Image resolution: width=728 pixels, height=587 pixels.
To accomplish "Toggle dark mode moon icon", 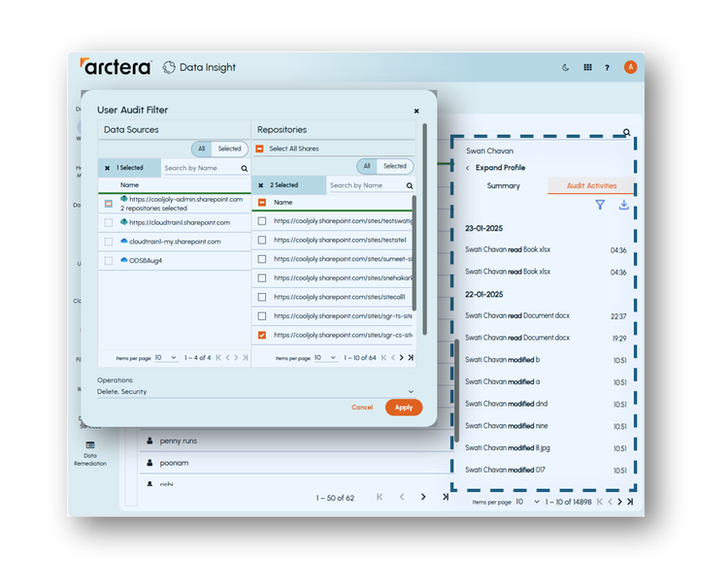I will 565,67.
